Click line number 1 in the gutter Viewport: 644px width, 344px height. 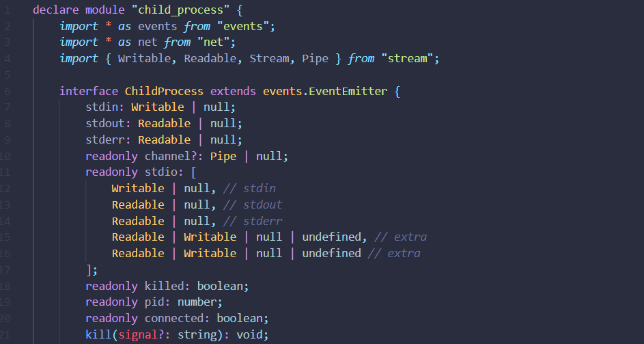(x=7, y=10)
